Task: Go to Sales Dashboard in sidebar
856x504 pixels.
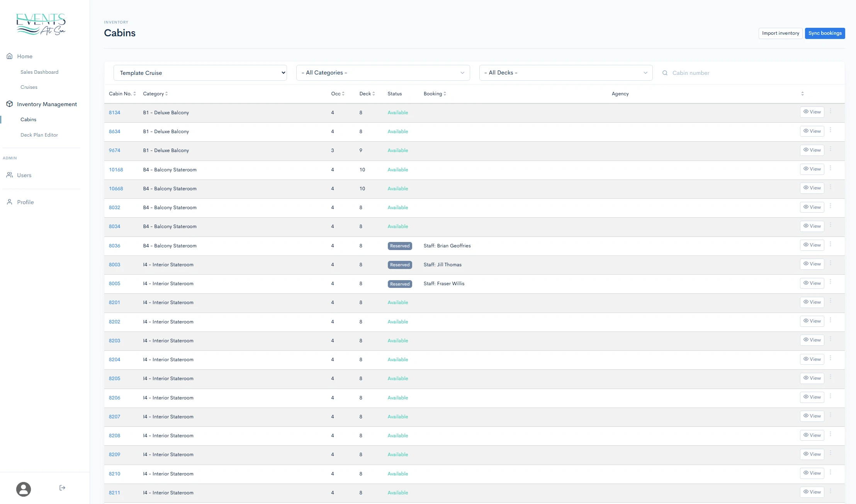Action: [39, 72]
